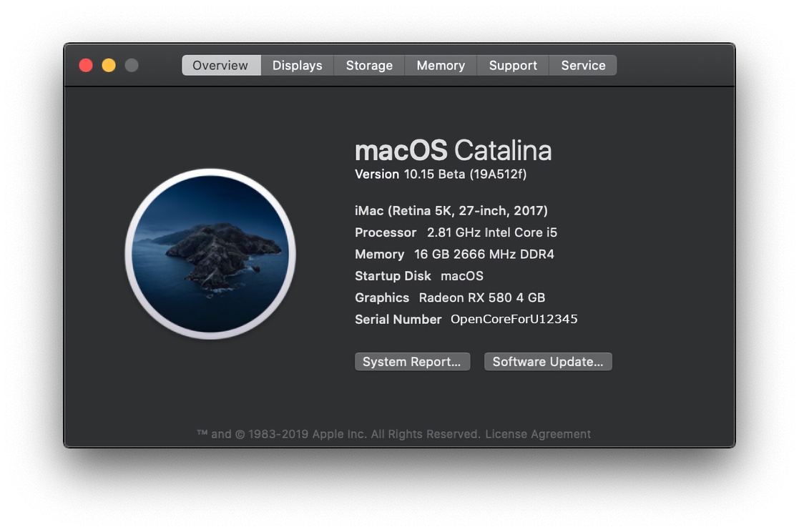Switch to the Service tab
The height and width of the screenshot is (532, 799).
coord(583,66)
